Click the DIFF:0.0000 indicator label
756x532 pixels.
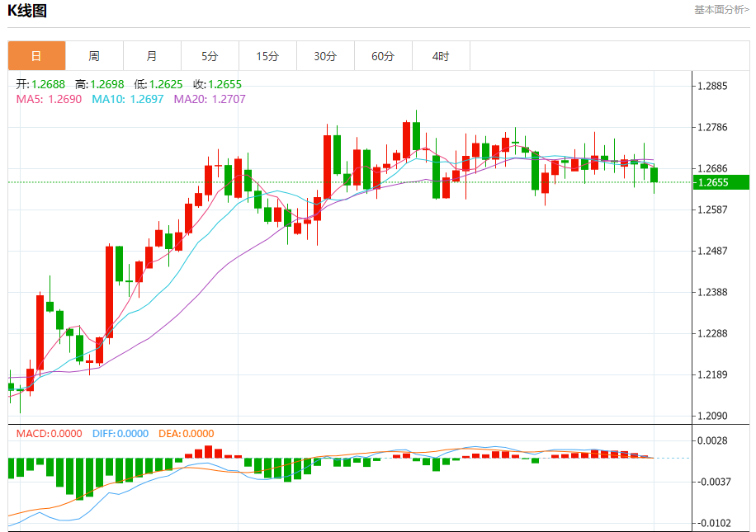(120, 434)
